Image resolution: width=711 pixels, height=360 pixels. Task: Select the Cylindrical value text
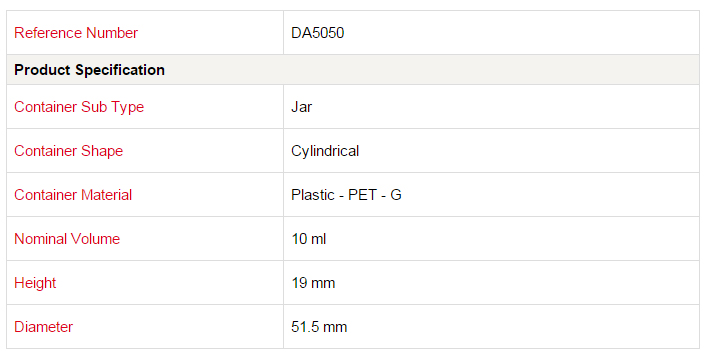[x=325, y=151]
